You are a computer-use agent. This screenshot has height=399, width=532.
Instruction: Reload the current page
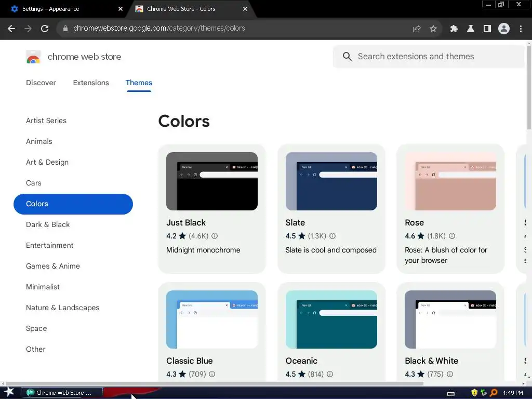45,29
